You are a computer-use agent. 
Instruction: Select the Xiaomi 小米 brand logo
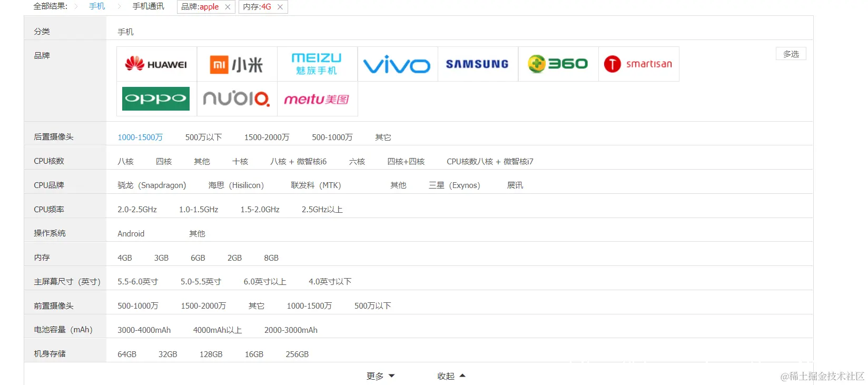[x=237, y=64]
